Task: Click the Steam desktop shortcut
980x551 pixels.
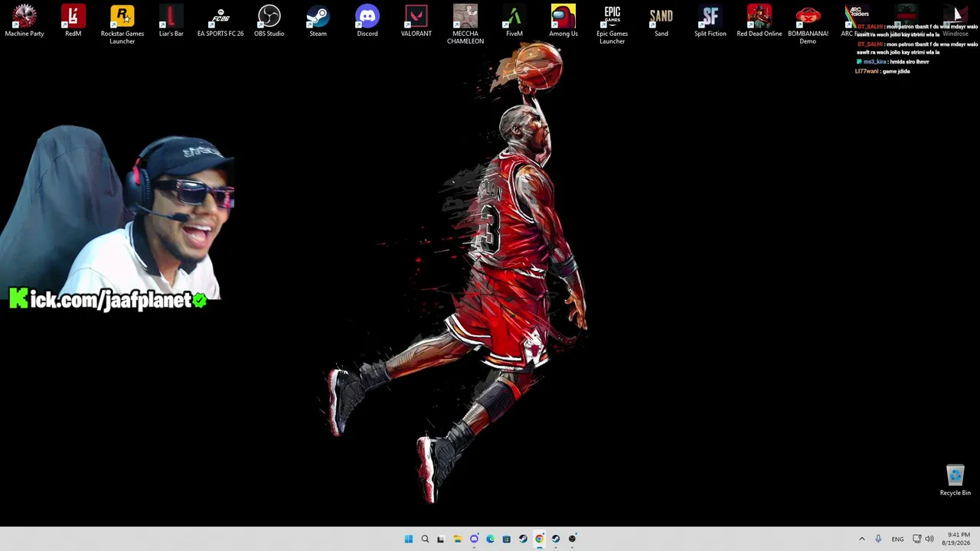Action: click(x=318, y=21)
